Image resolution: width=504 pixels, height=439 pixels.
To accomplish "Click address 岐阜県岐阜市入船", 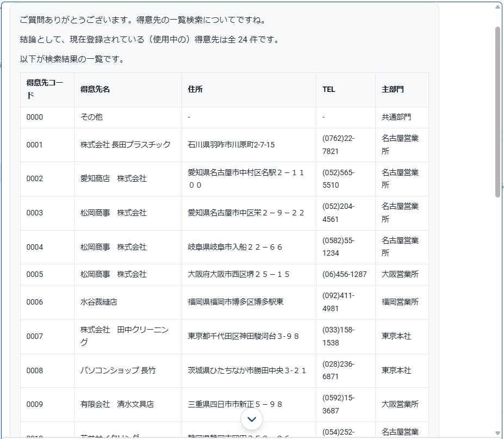I will coord(249,248).
